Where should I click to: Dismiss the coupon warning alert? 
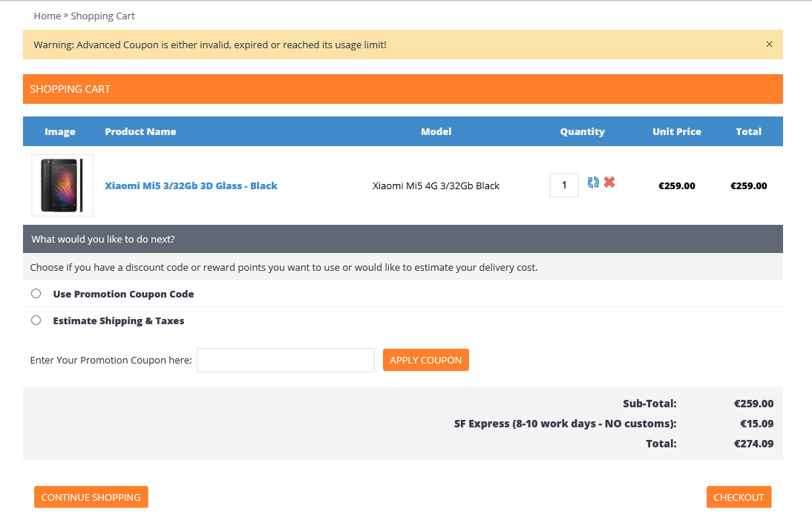coord(769,45)
